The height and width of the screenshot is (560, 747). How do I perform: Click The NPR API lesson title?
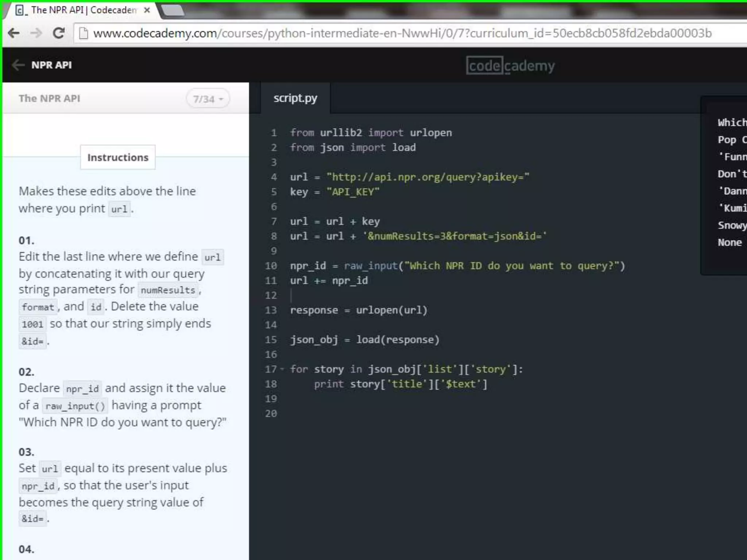click(49, 98)
